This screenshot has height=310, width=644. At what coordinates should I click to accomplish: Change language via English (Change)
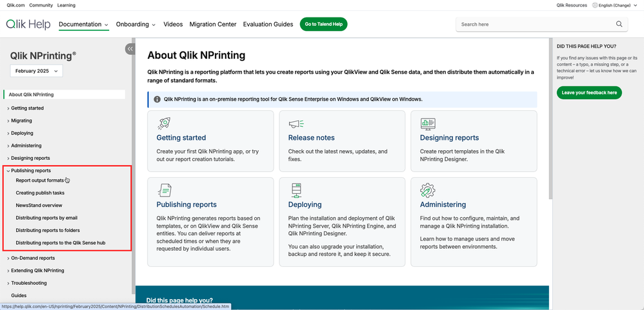614,5
